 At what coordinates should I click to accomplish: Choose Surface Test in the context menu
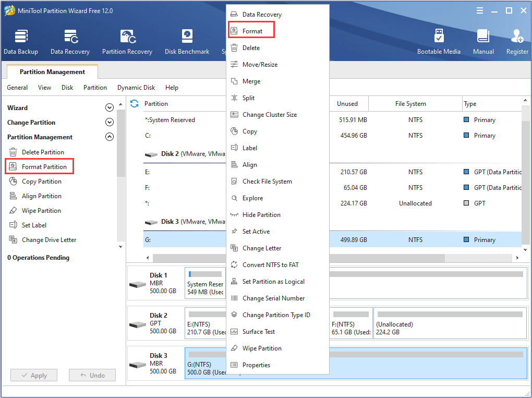click(x=277, y=332)
